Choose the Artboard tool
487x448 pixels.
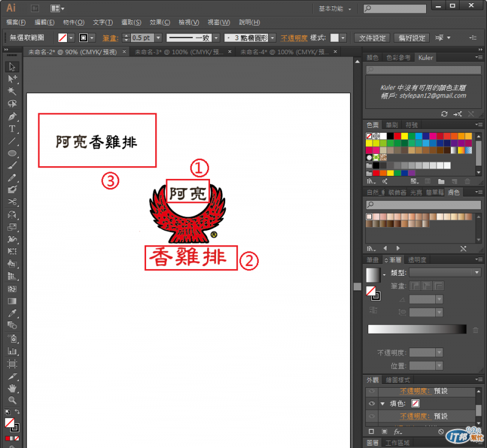click(12, 363)
